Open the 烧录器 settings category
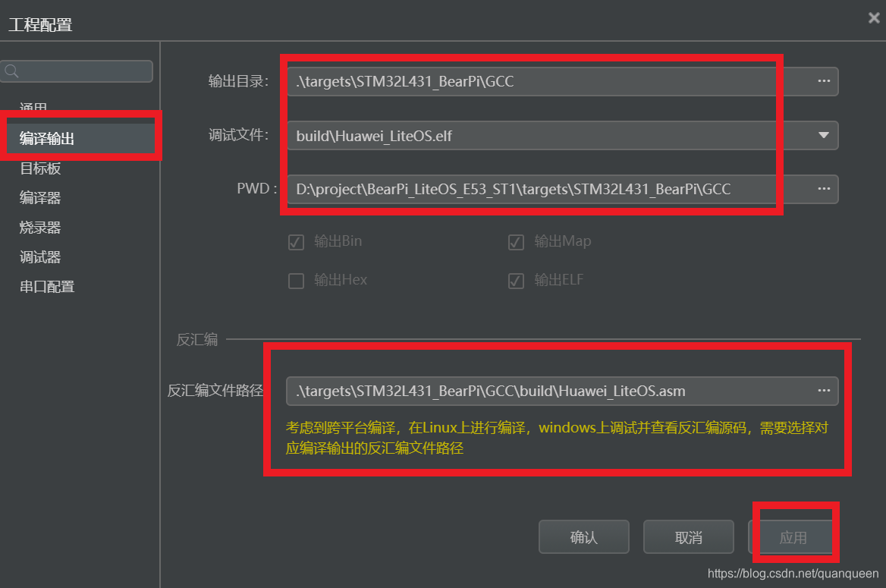The width and height of the screenshot is (886, 588). [40, 228]
